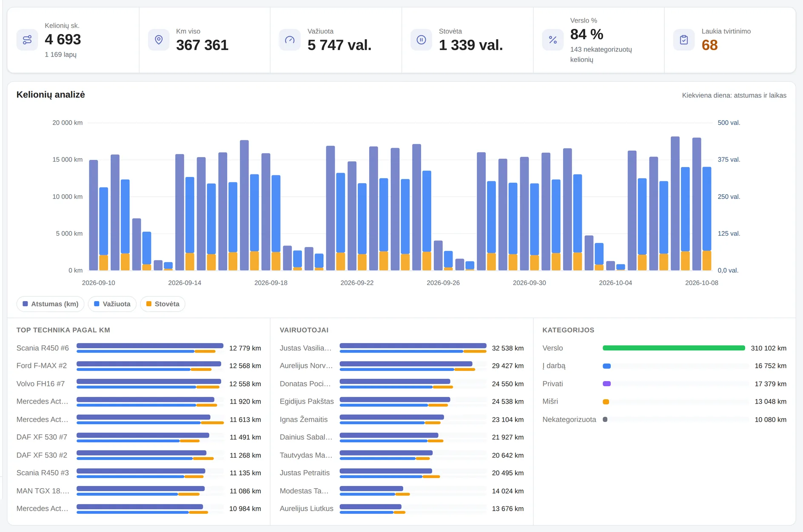Image resolution: width=803 pixels, height=532 pixels.
Task: Click the Km viso location pin icon
Action: (x=159, y=40)
